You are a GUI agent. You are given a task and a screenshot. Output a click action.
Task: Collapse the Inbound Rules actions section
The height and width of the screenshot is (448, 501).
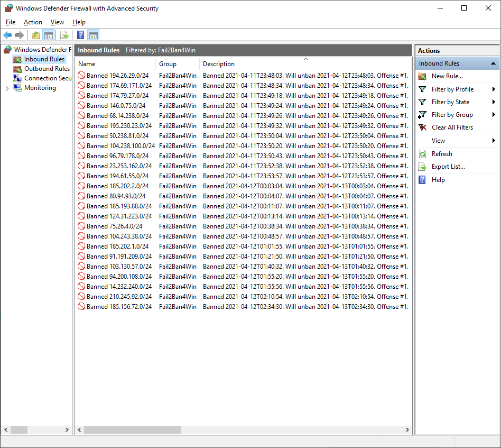click(x=493, y=63)
